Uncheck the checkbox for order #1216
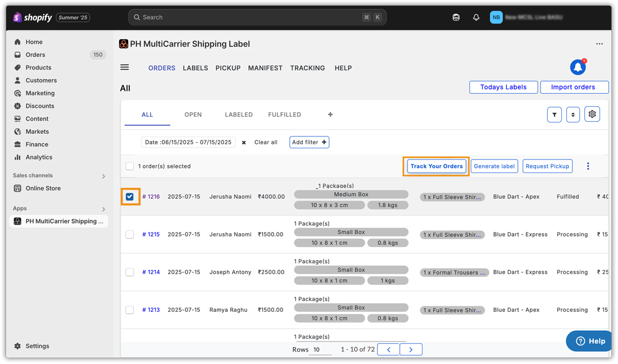 (x=130, y=197)
